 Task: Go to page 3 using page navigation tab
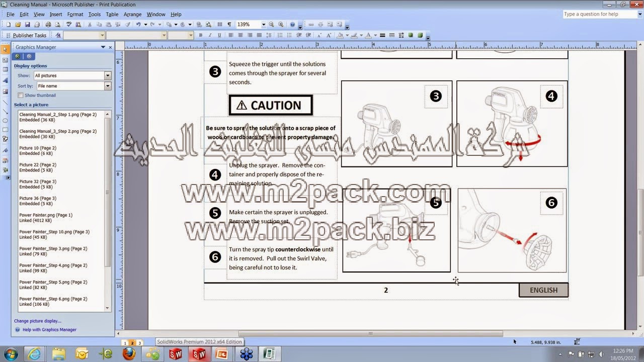(x=140, y=343)
